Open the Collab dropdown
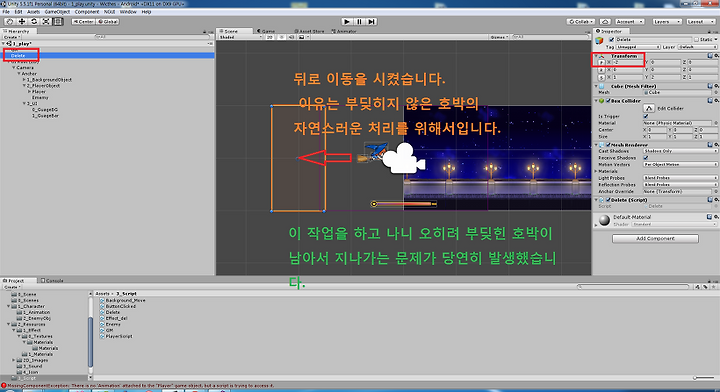 pos(581,22)
